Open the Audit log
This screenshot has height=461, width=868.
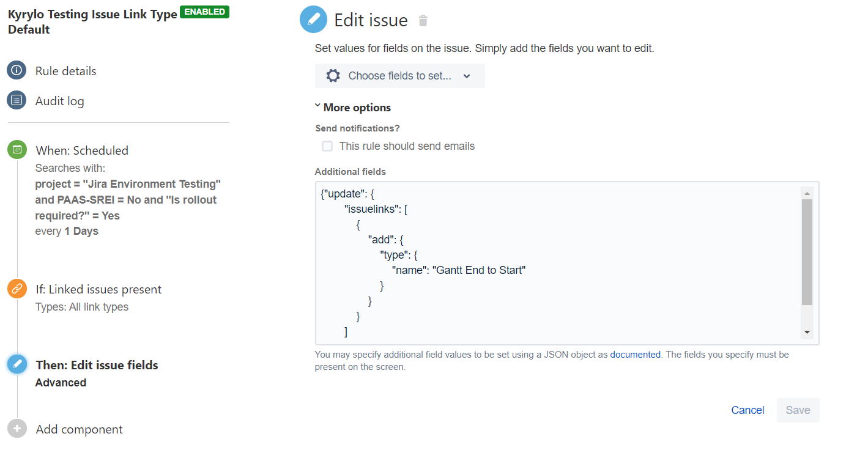(x=59, y=101)
